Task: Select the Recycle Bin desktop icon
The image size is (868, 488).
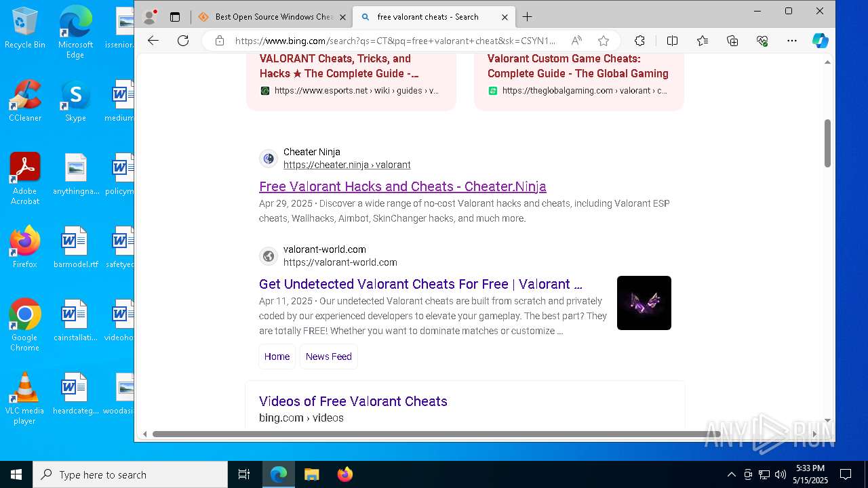Action: click(25, 28)
